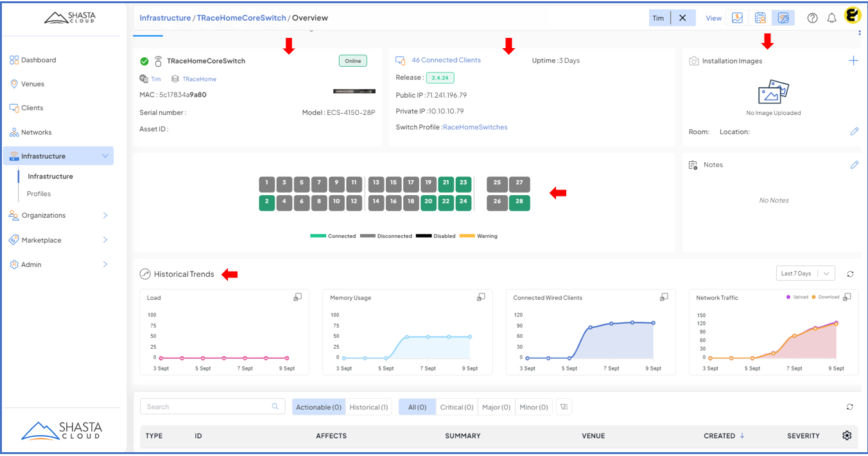This screenshot has height=456, width=868.
Task: Expand the Marketplace menu
Action: click(x=105, y=240)
